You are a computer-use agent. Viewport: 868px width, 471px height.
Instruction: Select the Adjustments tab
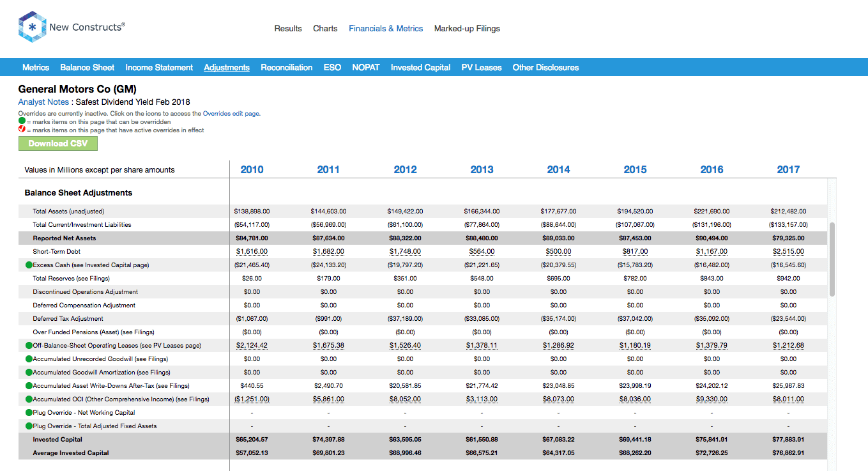[x=227, y=67]
